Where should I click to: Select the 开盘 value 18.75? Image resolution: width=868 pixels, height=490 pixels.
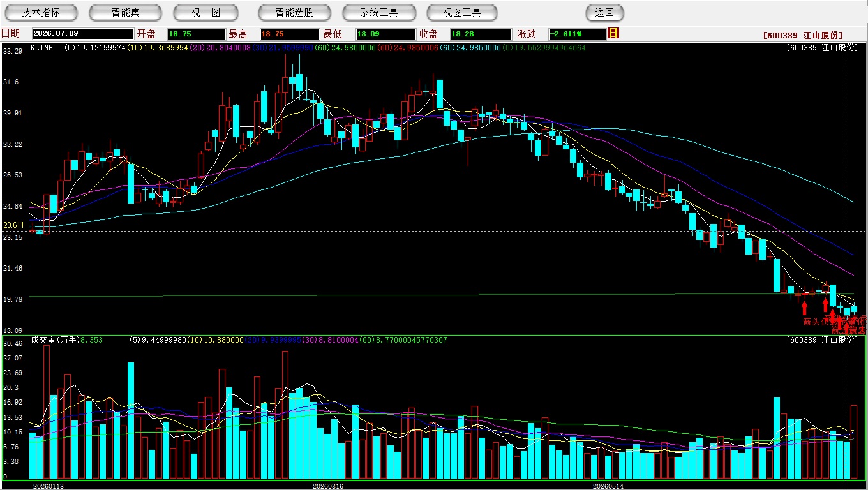197,34
